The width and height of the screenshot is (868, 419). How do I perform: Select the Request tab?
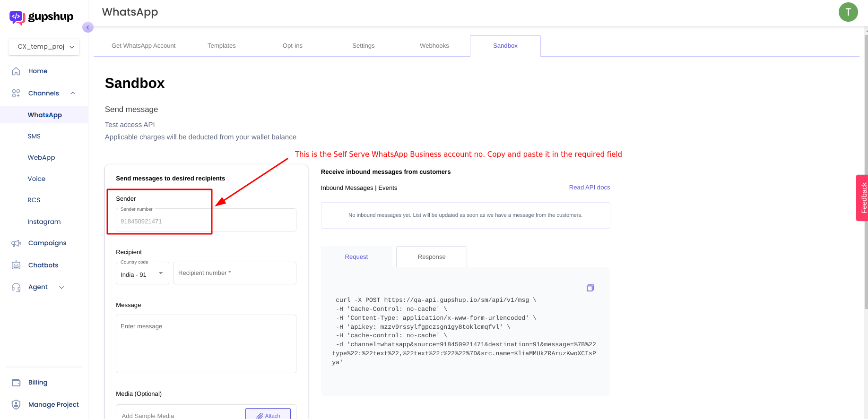pyautogui.click(x=356, y=257)
